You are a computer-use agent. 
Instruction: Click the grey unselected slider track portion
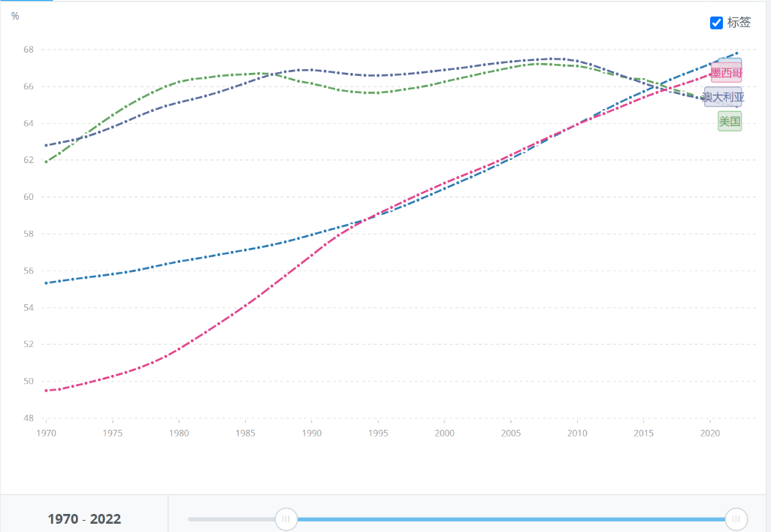[231, 519]
